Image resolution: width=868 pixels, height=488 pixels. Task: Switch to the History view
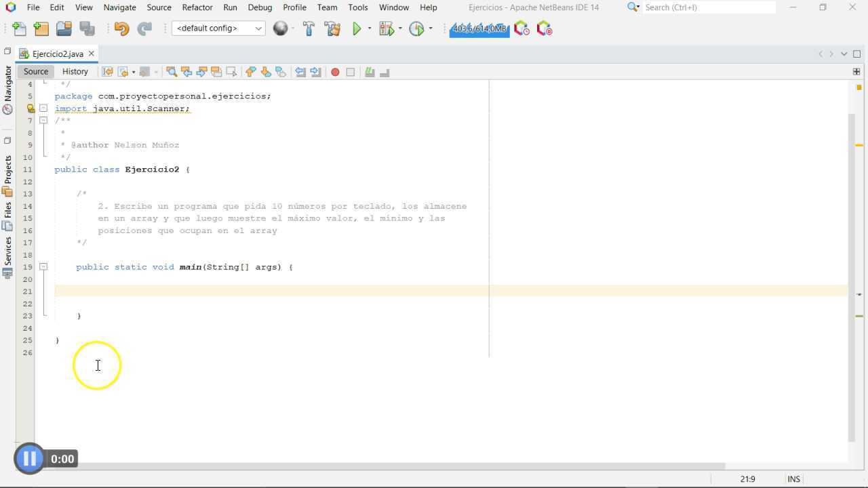(x=75, y=71)
